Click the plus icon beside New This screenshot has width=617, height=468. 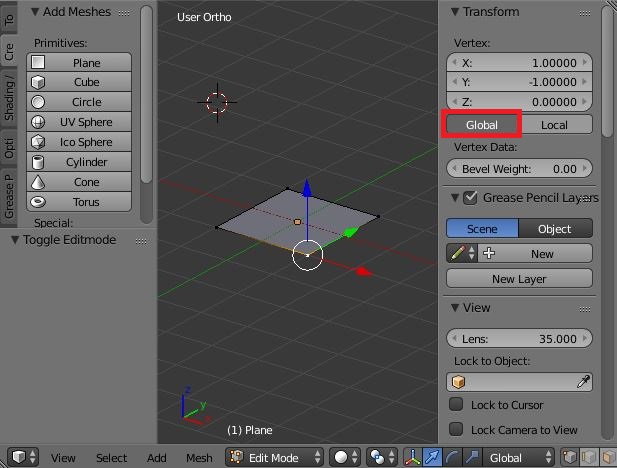pyautogui.click(x=489, y=253)
